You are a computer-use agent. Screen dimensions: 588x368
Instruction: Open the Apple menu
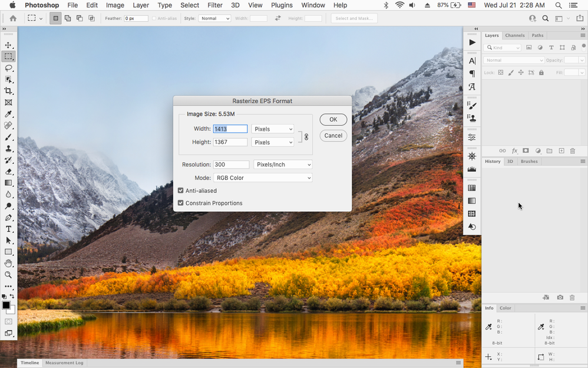12,5
